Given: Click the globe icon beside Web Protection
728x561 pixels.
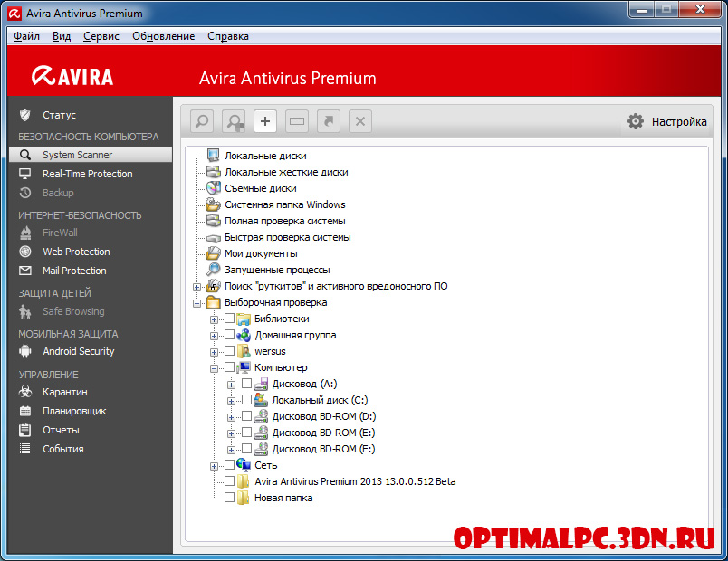Looking at the screenshot, I should point(25,252).
